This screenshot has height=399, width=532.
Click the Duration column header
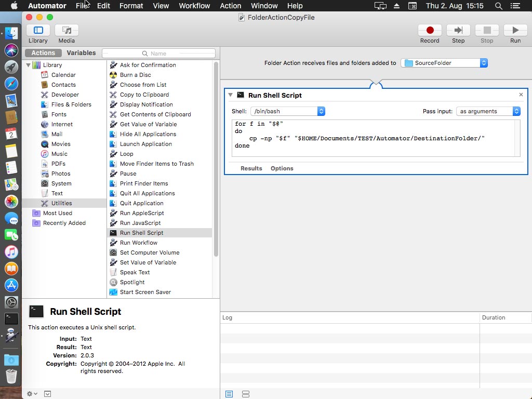494,317
